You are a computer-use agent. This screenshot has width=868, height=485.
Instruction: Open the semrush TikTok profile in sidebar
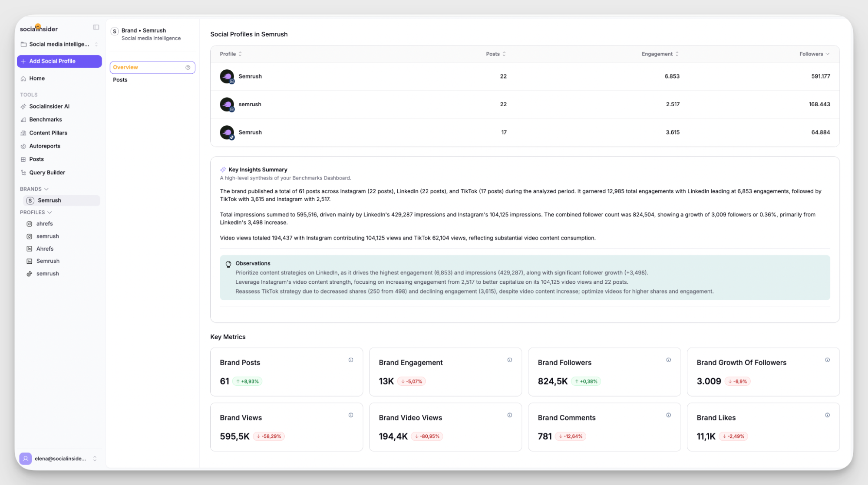coord(47,274)
